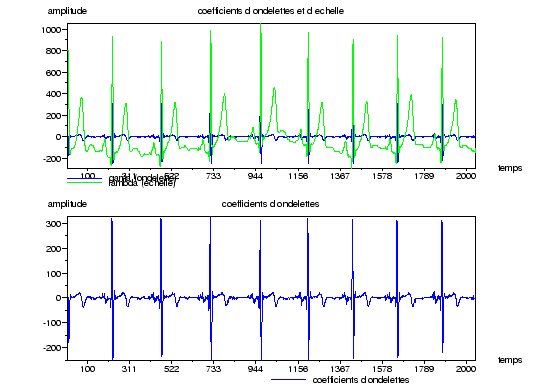Viewport: 544px width, 385px height.
Task: Click the lower legend text 'coefficients d ondelettes'
Action: pyautogui.click(x=361, y=380)
